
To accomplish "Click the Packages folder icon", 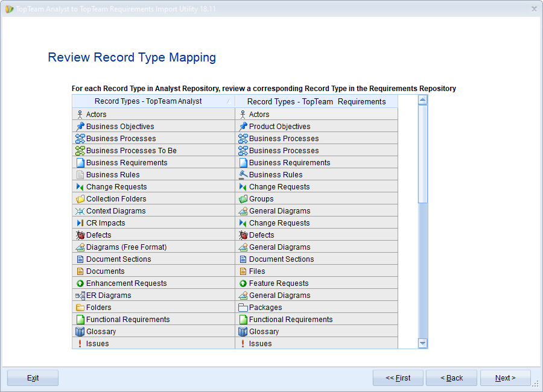I will 243,308.
